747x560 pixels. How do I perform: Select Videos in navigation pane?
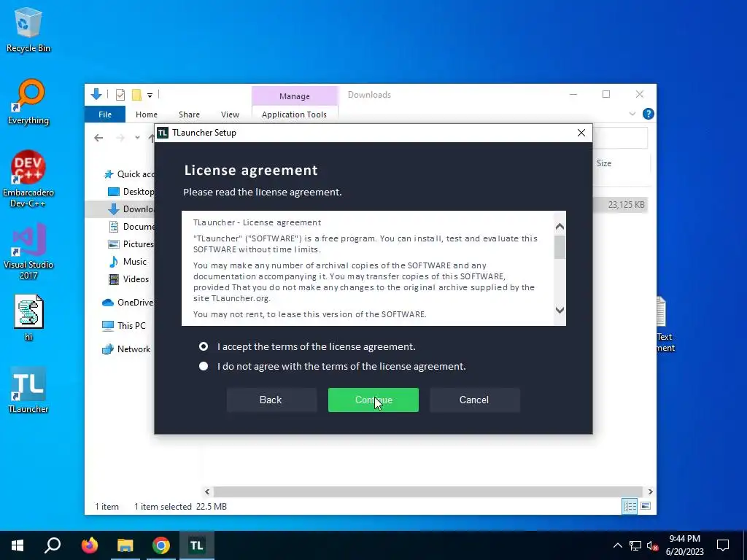pos(128,279)
